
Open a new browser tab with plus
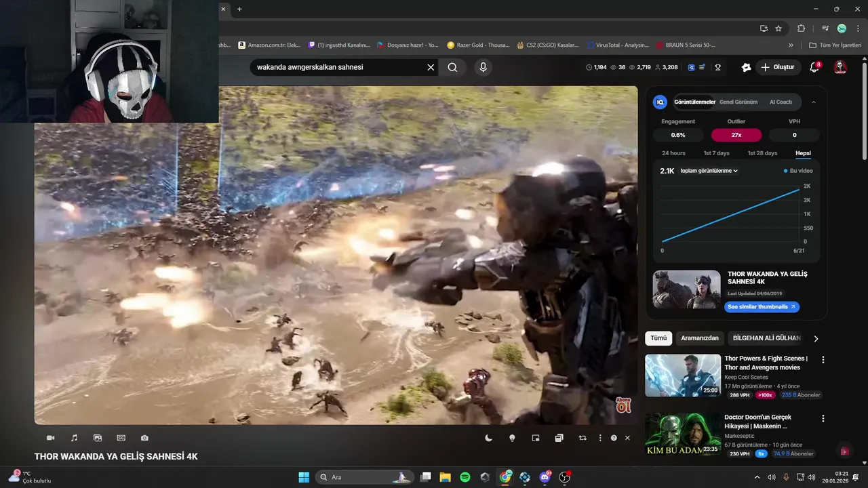239,9
